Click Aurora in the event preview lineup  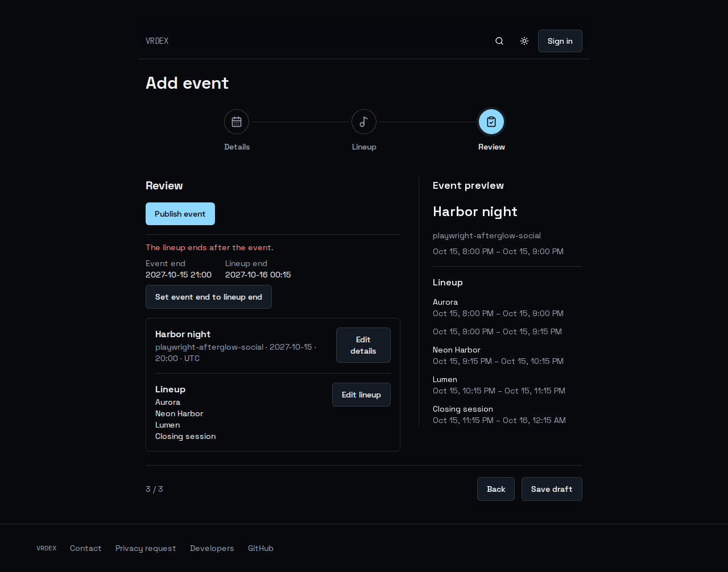[x=445, y=302]
